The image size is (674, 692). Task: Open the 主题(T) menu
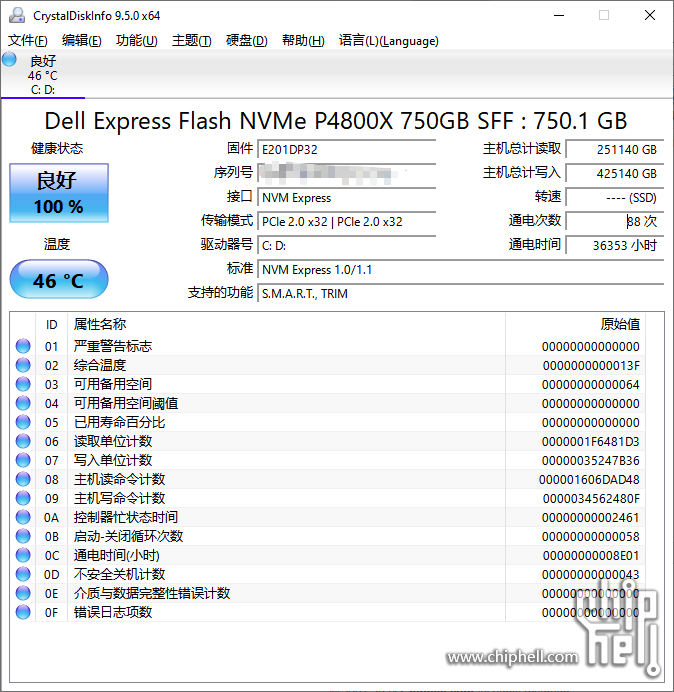point(191,41)
